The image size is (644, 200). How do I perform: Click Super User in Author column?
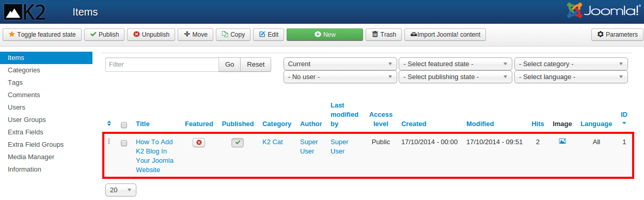point(308,146)
